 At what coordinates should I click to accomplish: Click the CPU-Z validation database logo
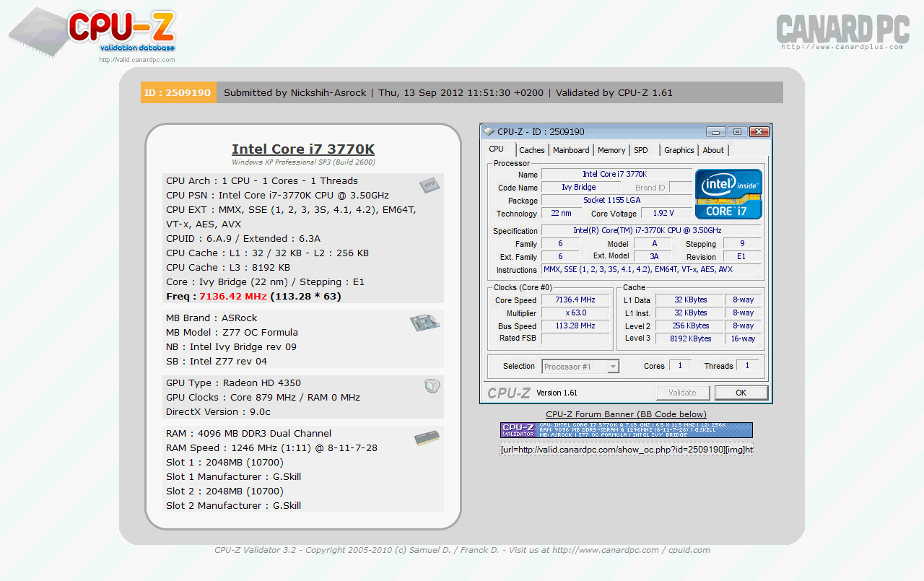click(x=94, y=32)
